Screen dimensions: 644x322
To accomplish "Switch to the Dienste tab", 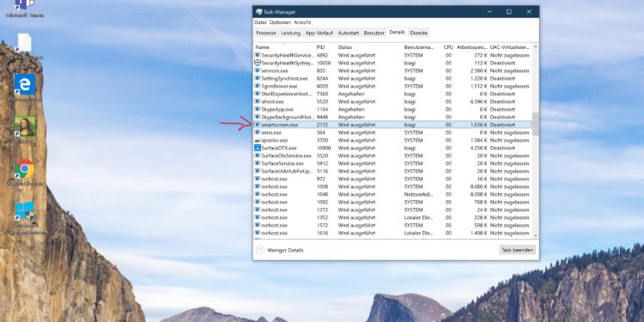I will (418, 33).
